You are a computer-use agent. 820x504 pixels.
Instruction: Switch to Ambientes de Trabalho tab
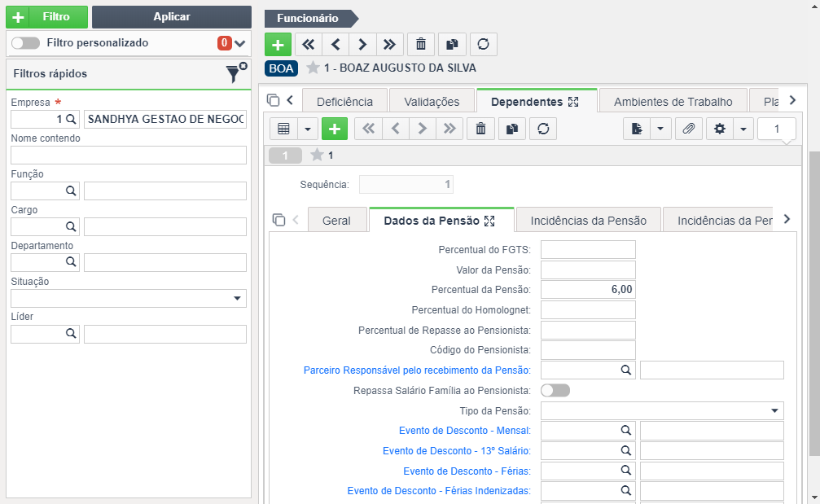[673, 102]
